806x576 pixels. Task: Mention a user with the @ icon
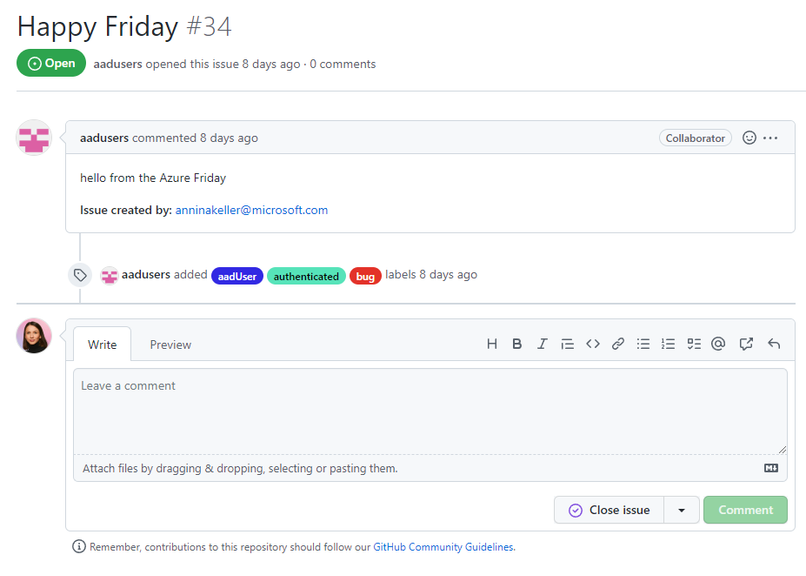(718, 343)
